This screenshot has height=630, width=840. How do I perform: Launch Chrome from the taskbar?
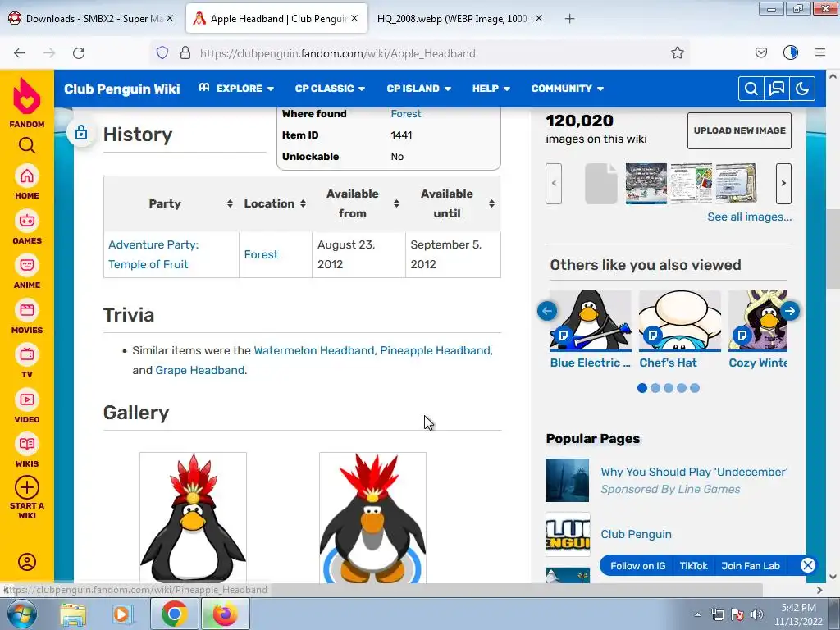click(x=174, y=614)
